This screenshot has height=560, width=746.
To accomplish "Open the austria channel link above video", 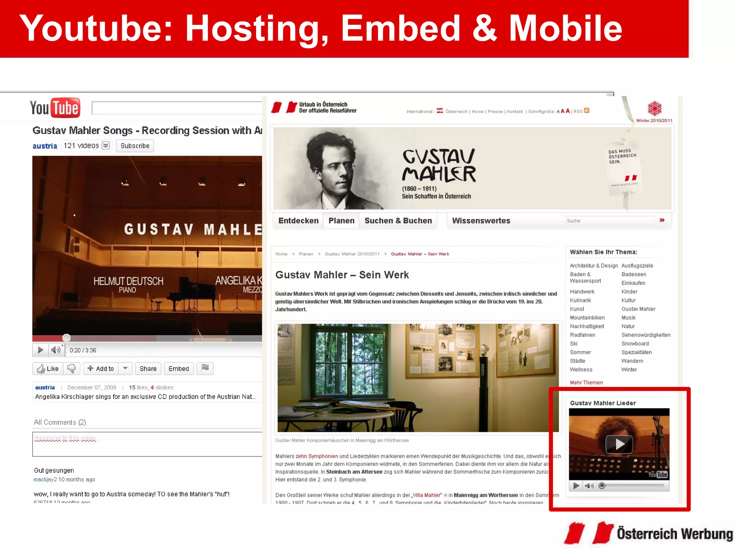I will (45, 146).
